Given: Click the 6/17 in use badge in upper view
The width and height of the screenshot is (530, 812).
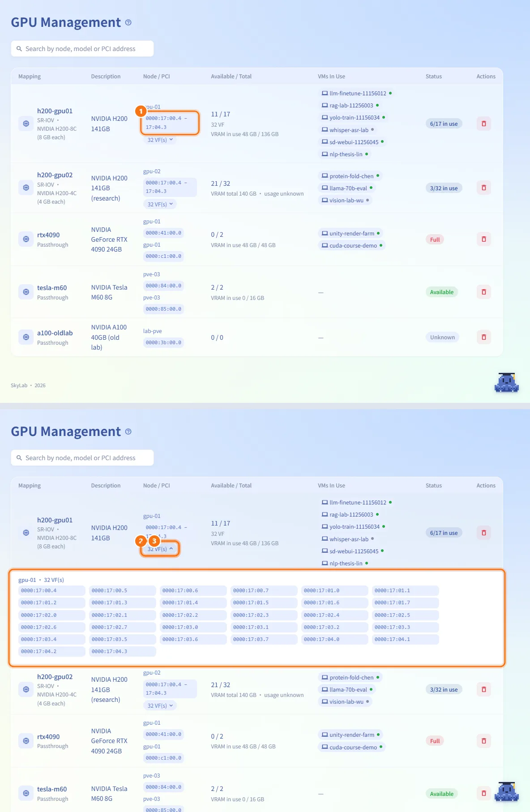Looking at the screenshot, I should coord(444,124).
